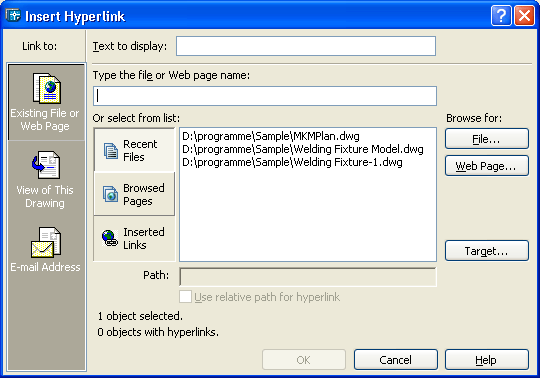Switch to Browsed Pages tab
The image size is (540, 378).
tap(134, 194)
